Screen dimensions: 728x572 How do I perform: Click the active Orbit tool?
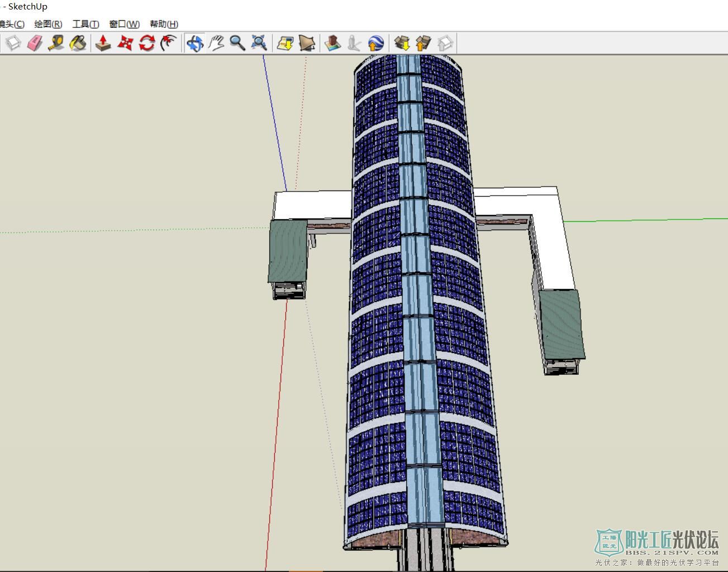click(x=194, y=43)
